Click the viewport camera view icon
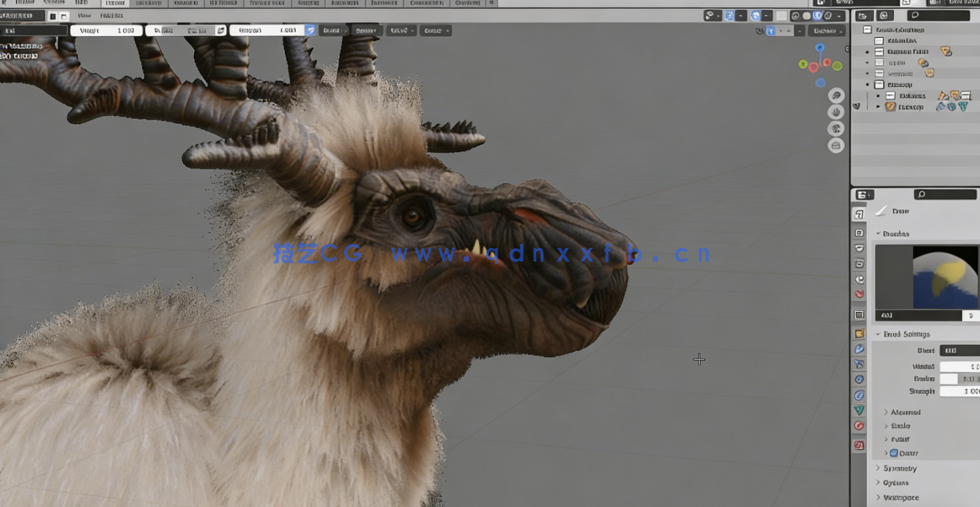 836,129
